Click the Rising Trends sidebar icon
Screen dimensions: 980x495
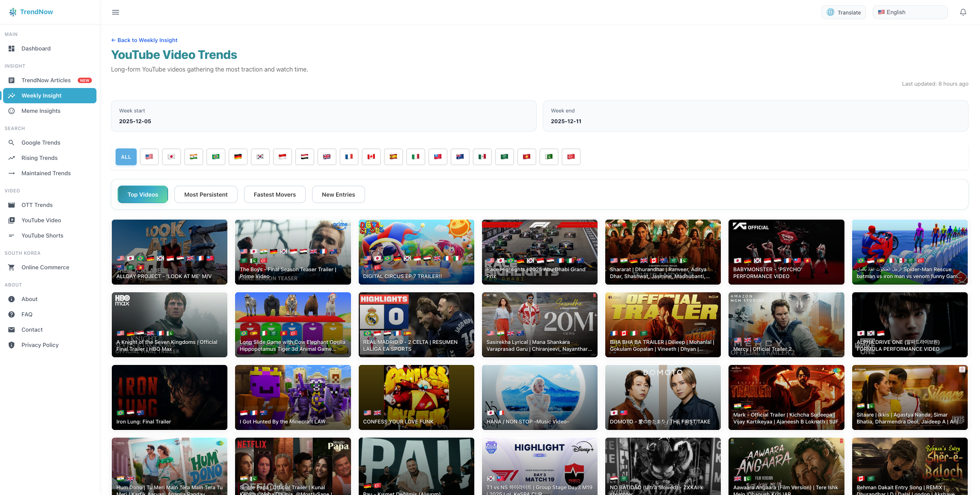(x=11, y=158)
